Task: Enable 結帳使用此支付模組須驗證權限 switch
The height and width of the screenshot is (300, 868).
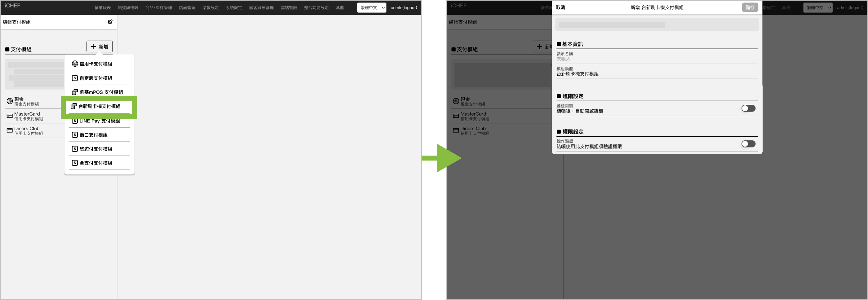Action: click(748, 144)
